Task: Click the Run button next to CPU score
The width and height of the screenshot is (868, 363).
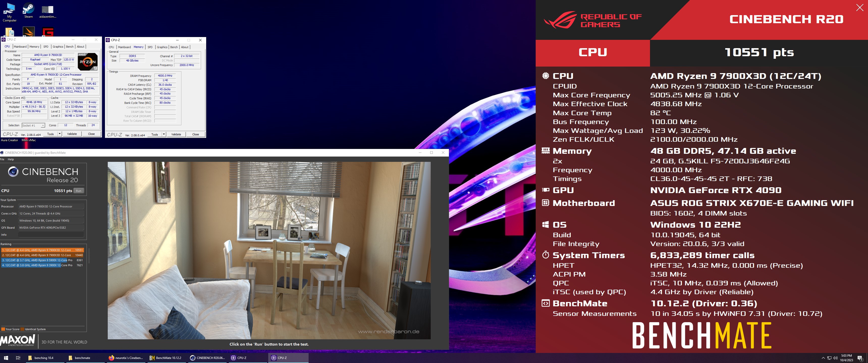Action: (78, 191)
